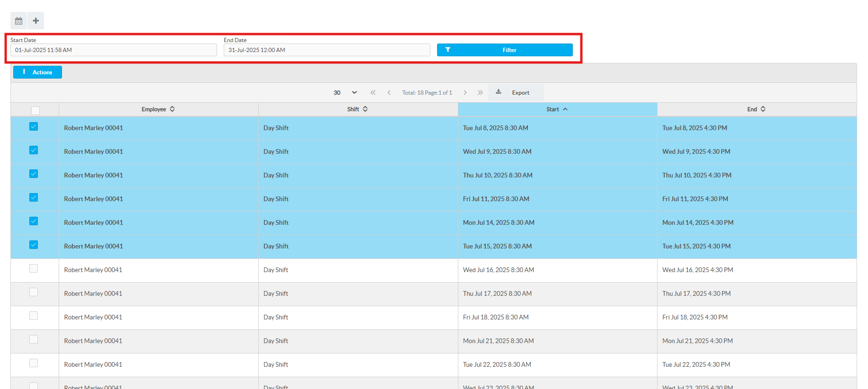868x389 pixels.
Task: Toggle the select-all header checkbox
Action: tap(35, 111)
